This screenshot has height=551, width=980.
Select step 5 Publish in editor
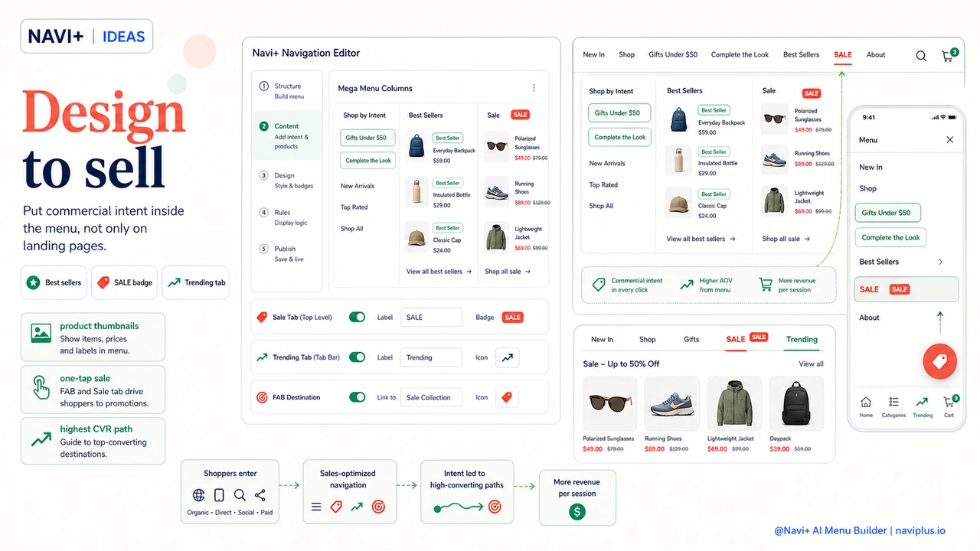[287, 254]
